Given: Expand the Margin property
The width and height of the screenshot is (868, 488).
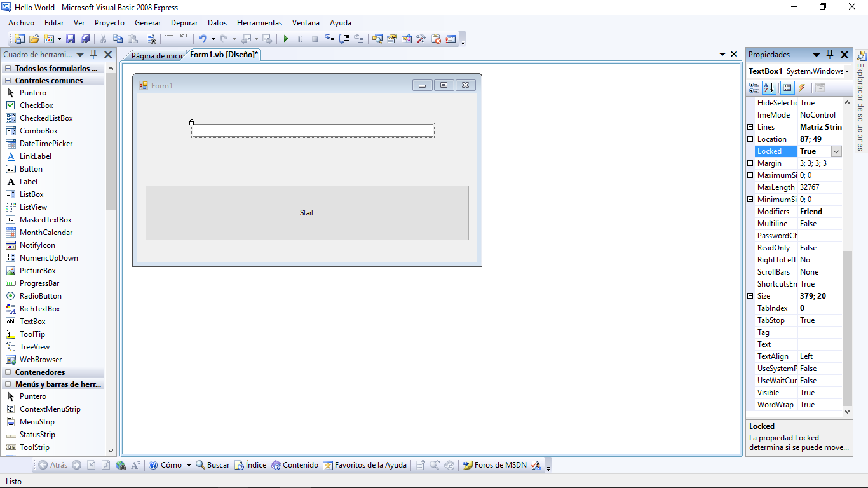Looking at the screenshot, I should click(750, 163).
